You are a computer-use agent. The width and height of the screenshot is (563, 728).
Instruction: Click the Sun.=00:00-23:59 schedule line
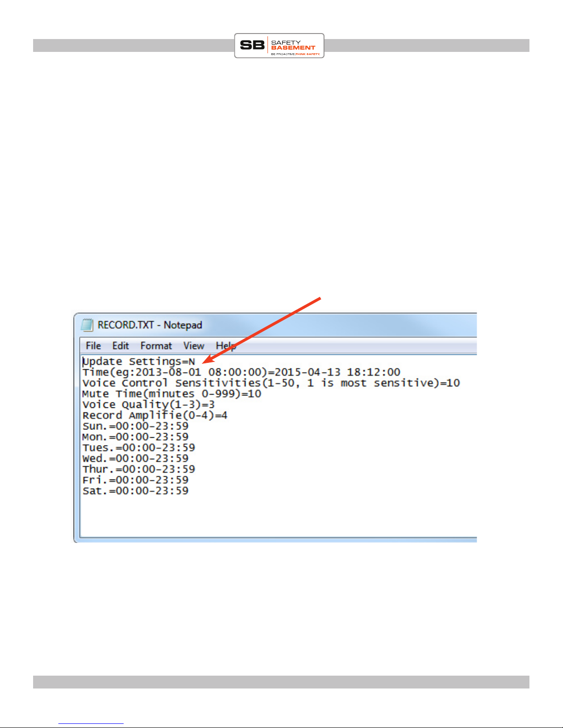pyautogui.click(x=135, y=426)
